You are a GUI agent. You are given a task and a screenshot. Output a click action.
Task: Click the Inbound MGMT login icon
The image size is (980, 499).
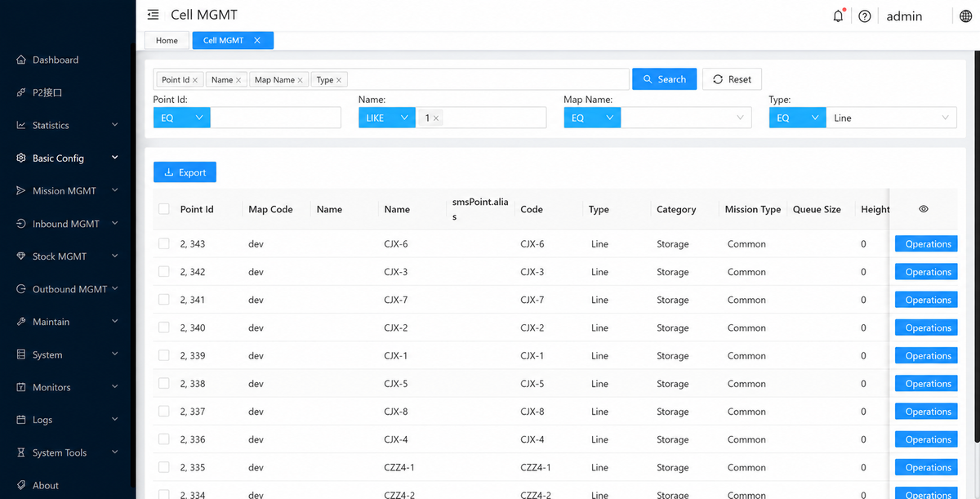point(21,223)
